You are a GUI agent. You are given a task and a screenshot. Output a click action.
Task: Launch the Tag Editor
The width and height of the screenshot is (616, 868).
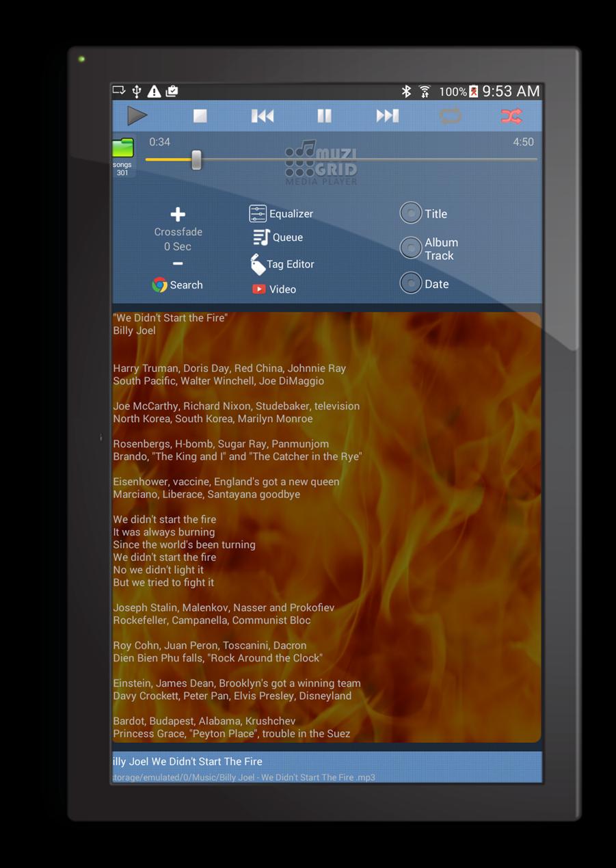pyautogui.click(x=282, y=264)
